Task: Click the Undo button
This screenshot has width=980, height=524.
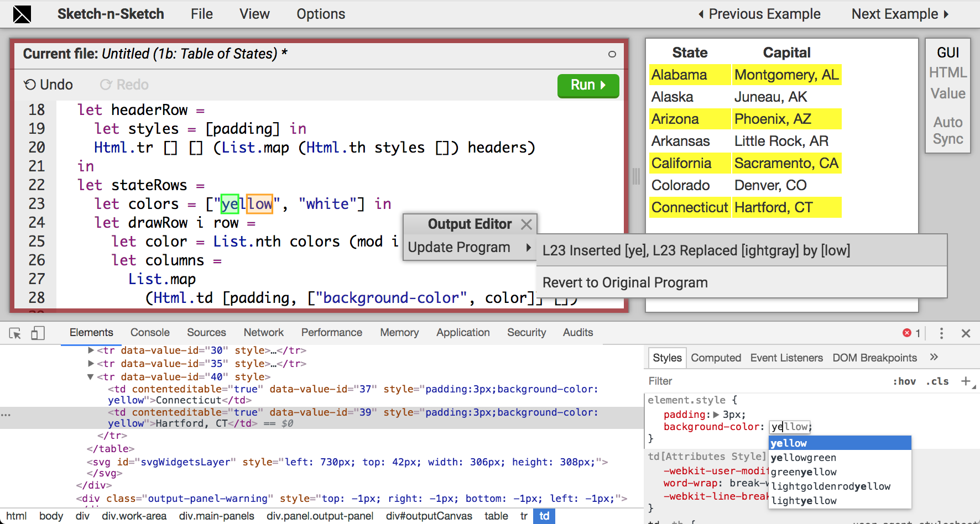Action: [x=48, y=85]
